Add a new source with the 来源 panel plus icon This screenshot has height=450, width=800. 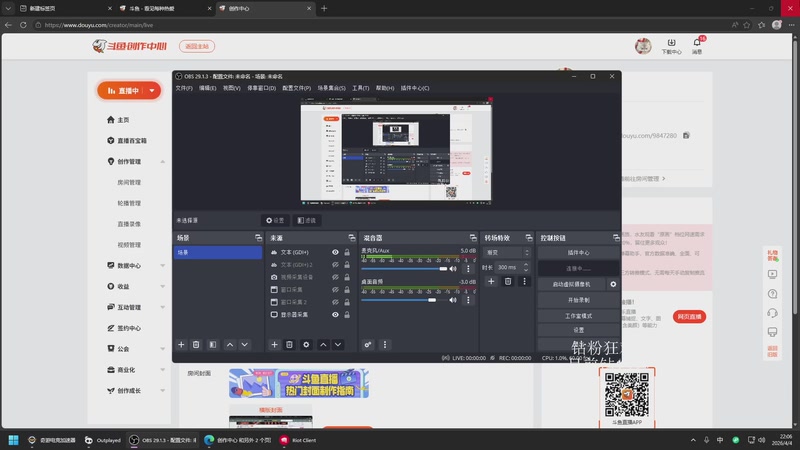click(274, 345)
